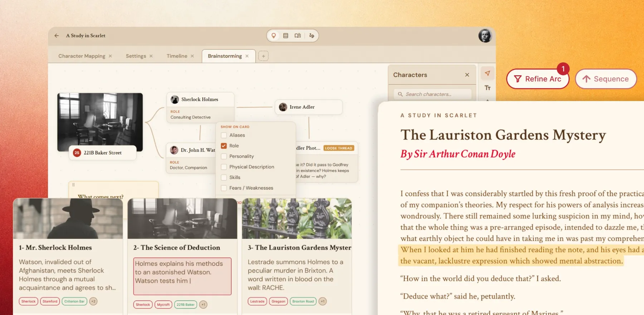Uncheck the Role checkbox
The width and height of the screenshot is (644, 315).
224,146
